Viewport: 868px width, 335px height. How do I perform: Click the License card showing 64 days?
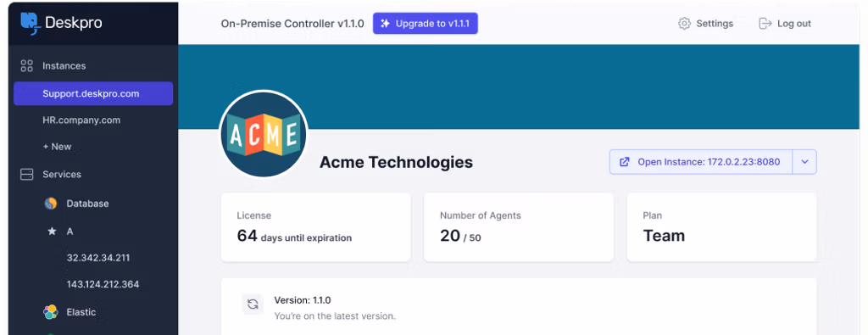(x=315, y=227)
